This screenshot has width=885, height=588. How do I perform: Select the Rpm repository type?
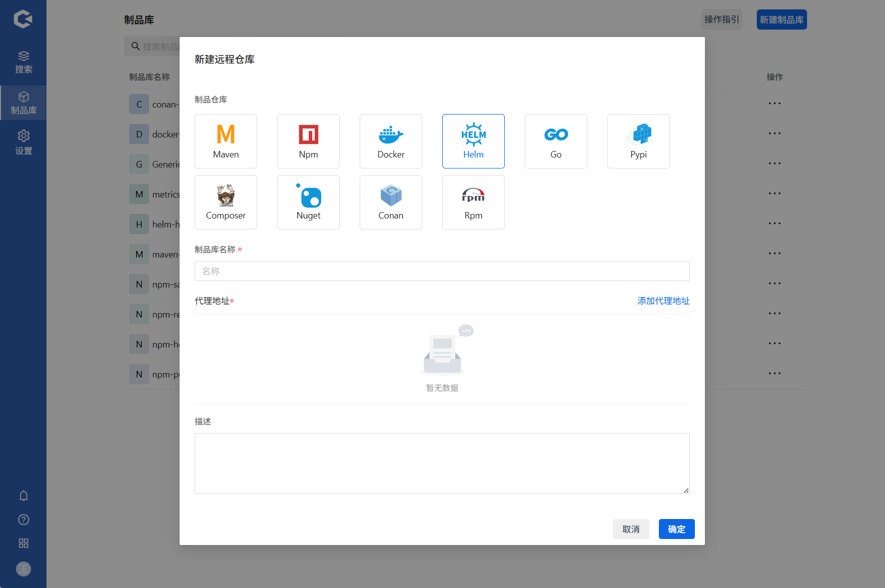473,202
